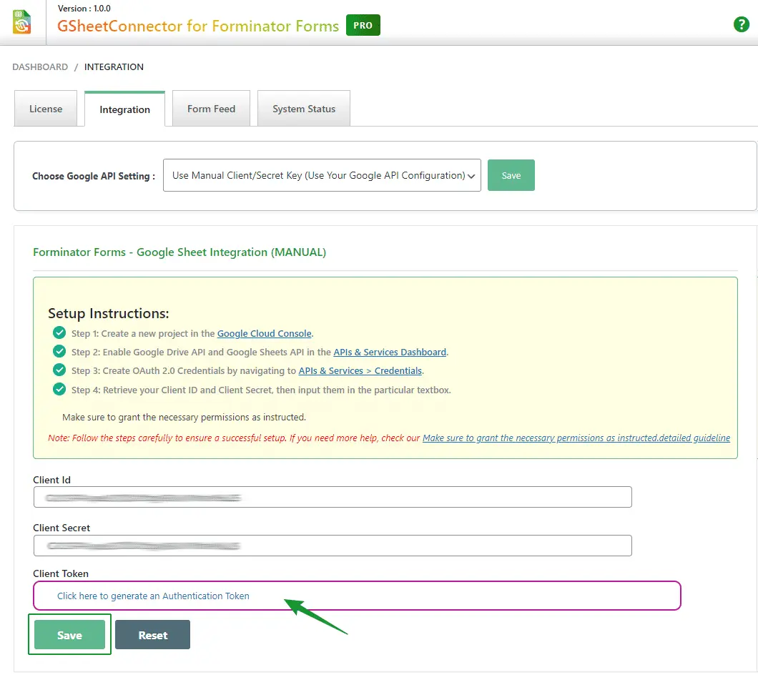The height and width of the screenshot is (700, 758).
Task: Open help via green question mark icon
Action: pos(742,24)
